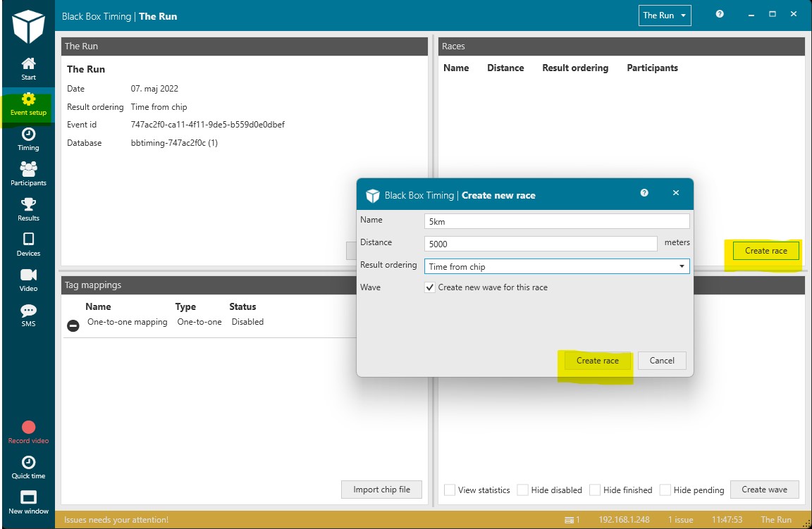This screenshot has height=529, width=812.
Task: Click the Type column header in Tag mappings
Action: [185, 306]
